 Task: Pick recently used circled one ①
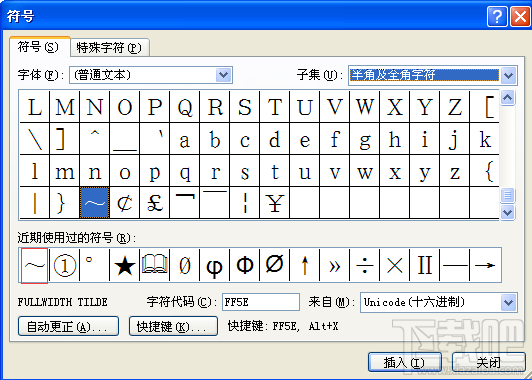[64, 265]
